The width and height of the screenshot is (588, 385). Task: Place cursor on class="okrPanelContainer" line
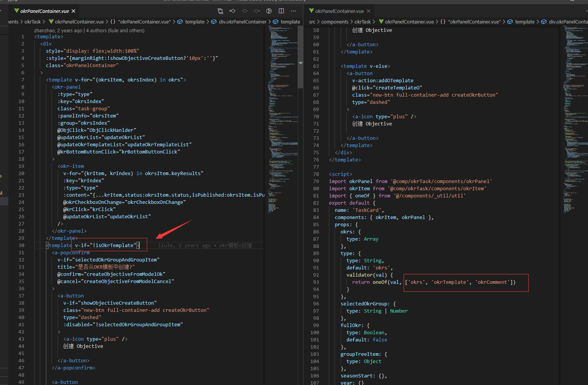coord(82,65)
